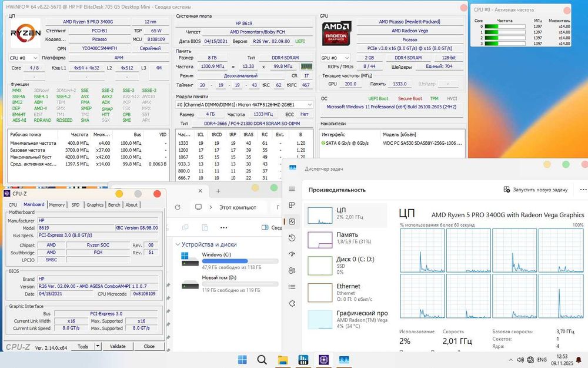Viewport: 588px width, 368px height.
Task: Open memory module Micron dropdown in HWiNFO
Action: (x=245, y=105)
